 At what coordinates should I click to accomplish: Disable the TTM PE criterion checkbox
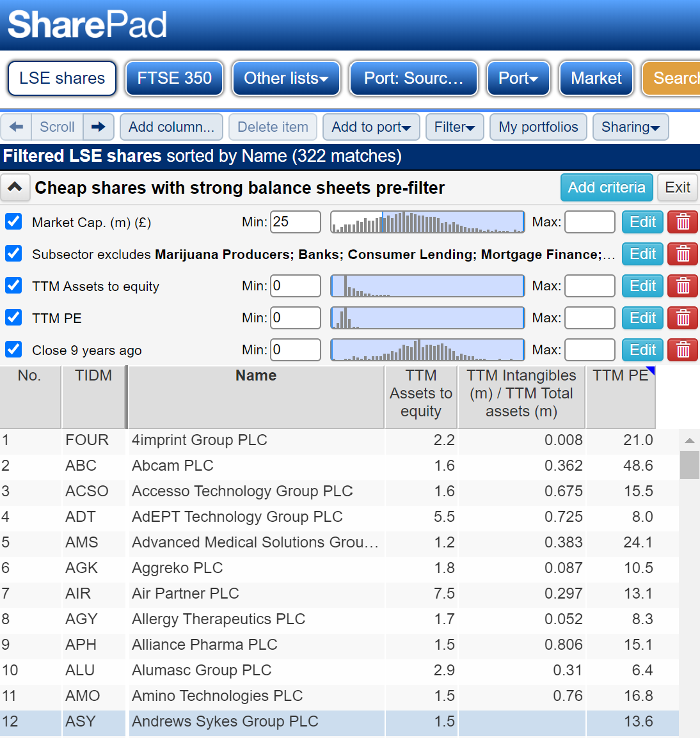[x=13, y=318]
